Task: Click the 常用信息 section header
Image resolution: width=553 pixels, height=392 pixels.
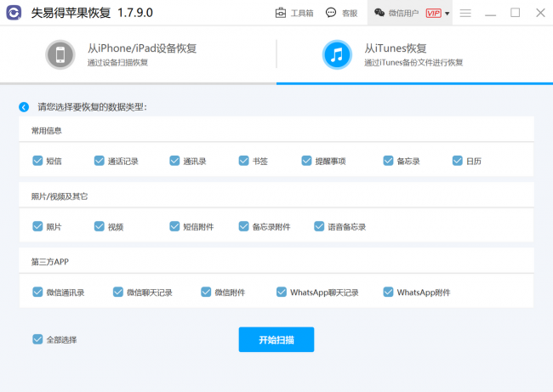Action: click(x=47, y=131)
